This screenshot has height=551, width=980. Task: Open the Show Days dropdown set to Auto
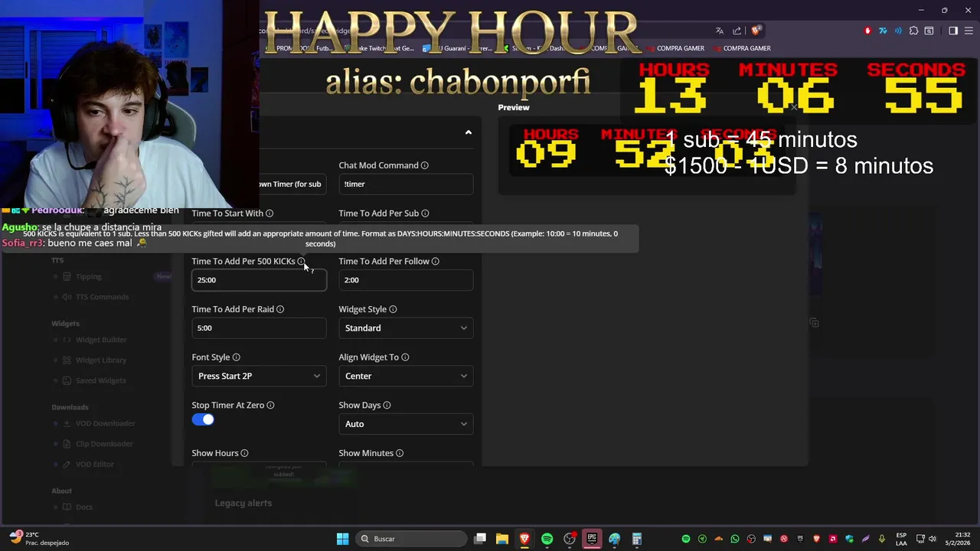coord(406,424)
